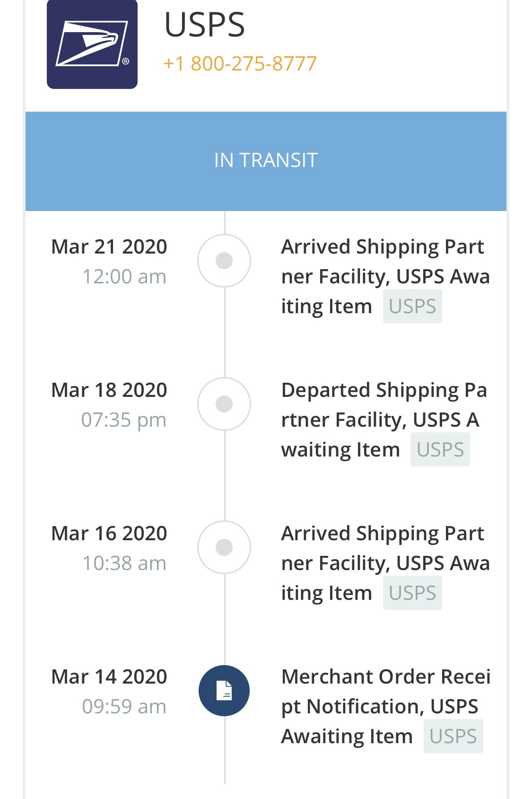This screenshot has width=532, height=799.
Task: Select the Mar 18 2020 timeline marker
Action: [x=224, y=404]
